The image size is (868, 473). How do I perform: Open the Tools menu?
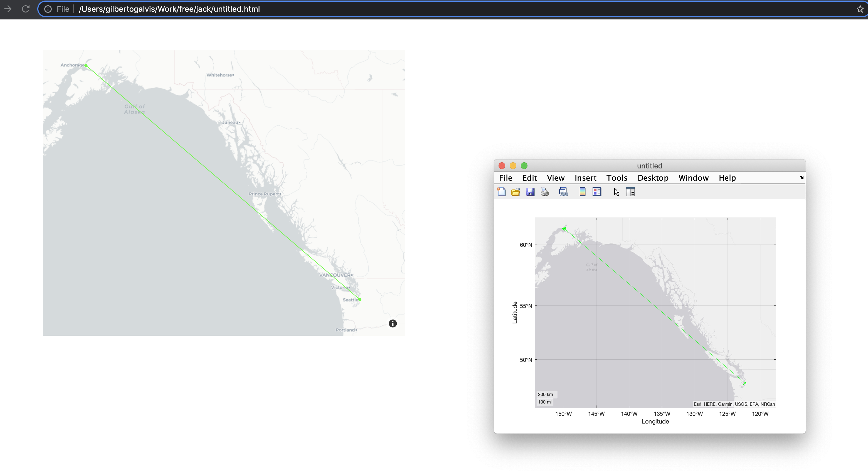click(617, 178)
